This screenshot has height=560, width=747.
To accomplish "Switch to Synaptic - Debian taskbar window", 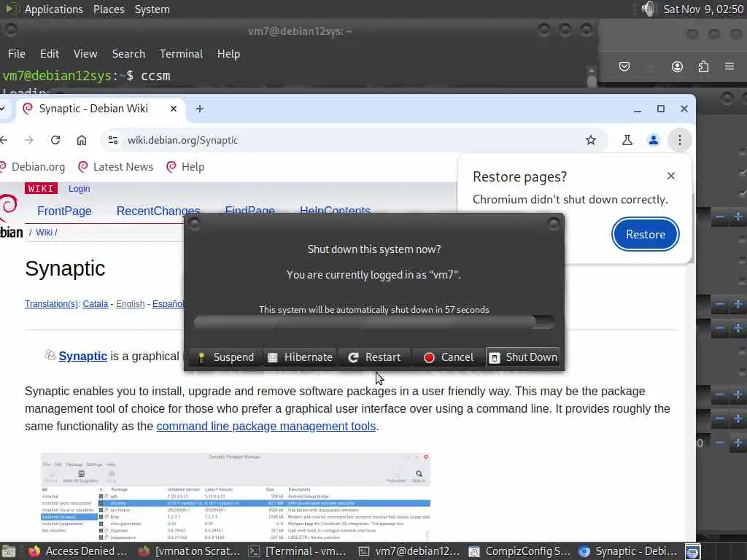I will (x=629, y=551).
